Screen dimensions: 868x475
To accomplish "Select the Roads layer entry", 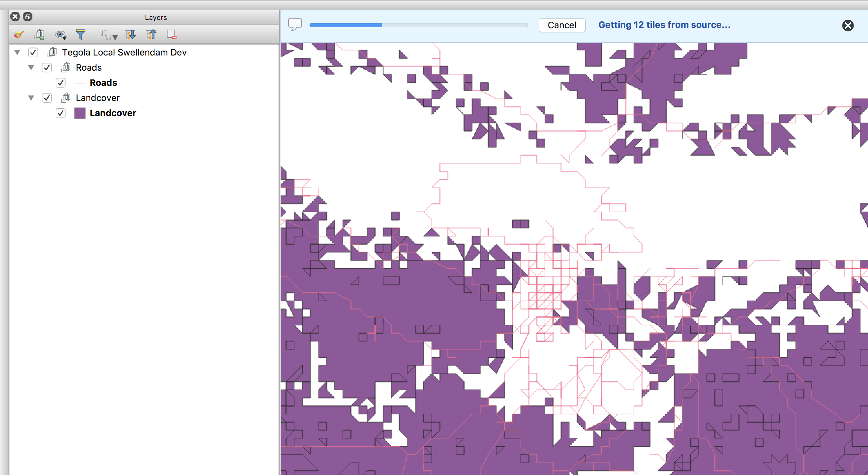I will click(103, 82).
